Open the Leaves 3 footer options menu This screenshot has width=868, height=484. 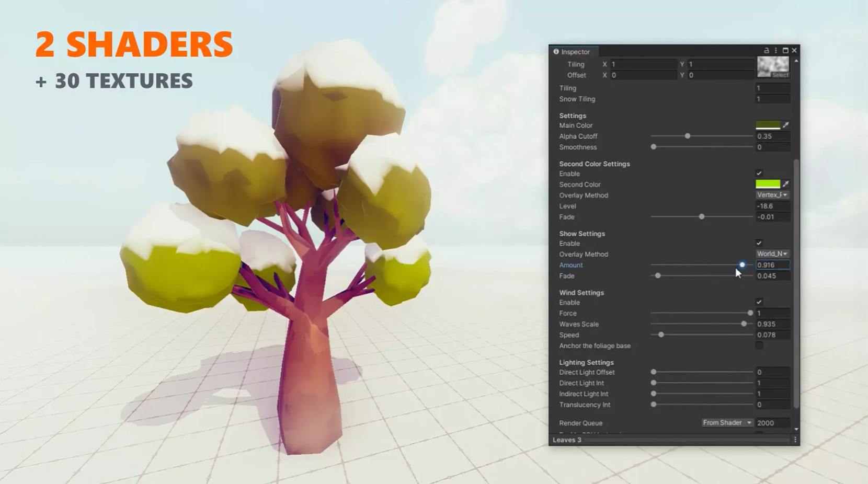click(795, 440)
